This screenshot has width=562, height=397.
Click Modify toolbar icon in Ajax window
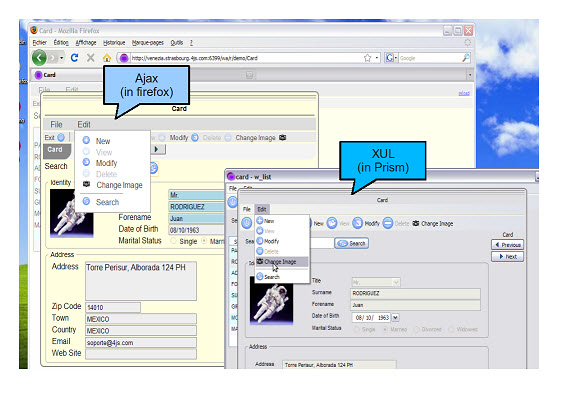click(195, 138)
